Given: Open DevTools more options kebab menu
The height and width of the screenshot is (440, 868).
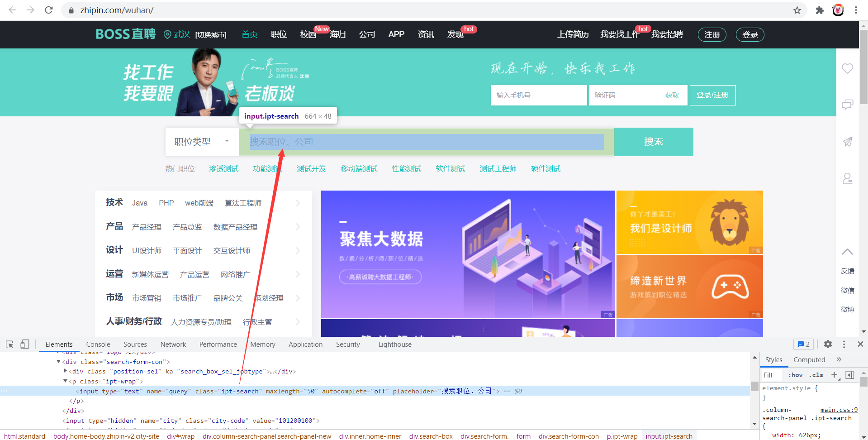Looking at the screenshot, I should point(844,344).
